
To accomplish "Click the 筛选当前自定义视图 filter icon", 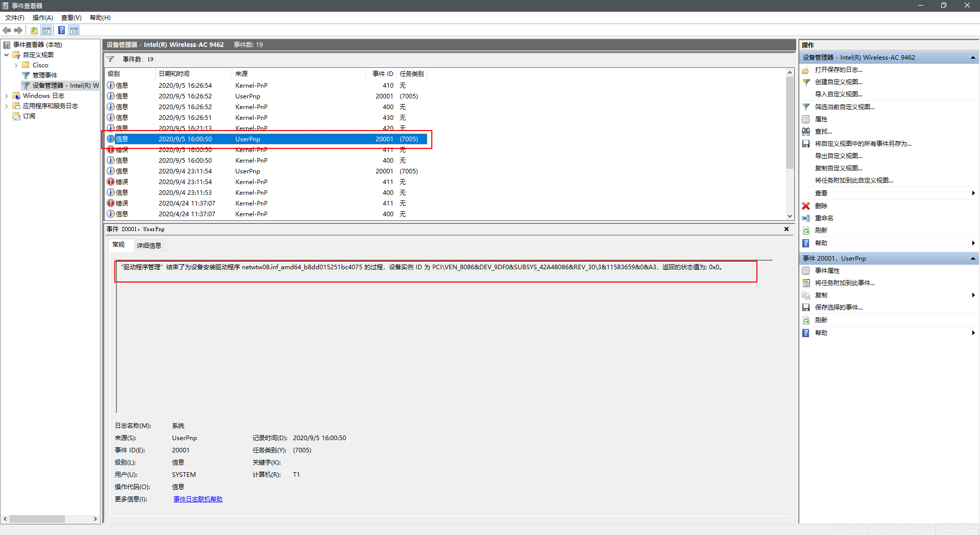I will coord(806,107).
